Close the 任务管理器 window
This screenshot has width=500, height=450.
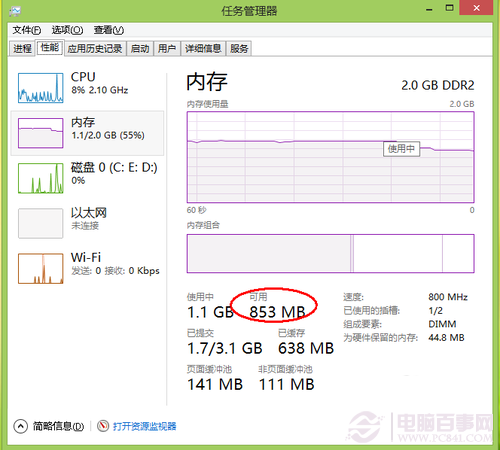476,8
